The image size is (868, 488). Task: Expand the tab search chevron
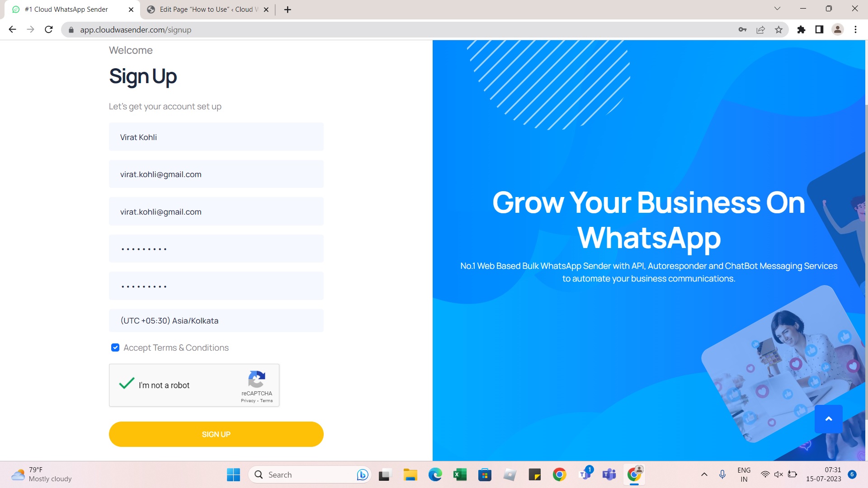tap(778, 9)
